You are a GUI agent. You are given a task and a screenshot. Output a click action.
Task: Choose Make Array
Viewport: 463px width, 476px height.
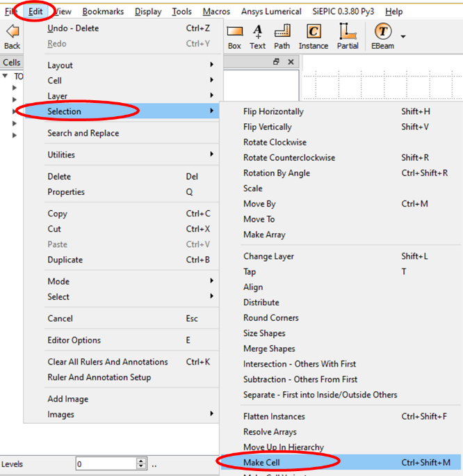tap(341, 235)
